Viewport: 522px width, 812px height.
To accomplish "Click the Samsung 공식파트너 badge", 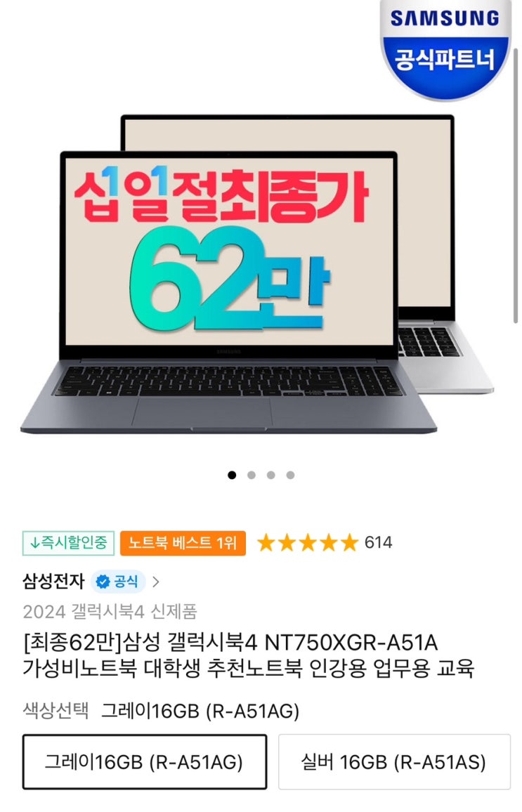I will (x=445, y=49).
